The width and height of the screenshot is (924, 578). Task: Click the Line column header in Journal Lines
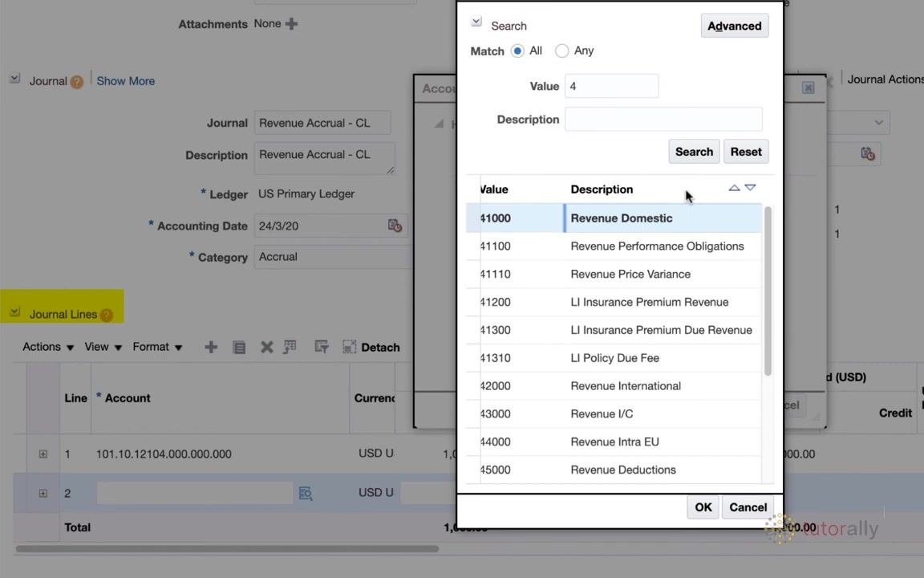75,398
